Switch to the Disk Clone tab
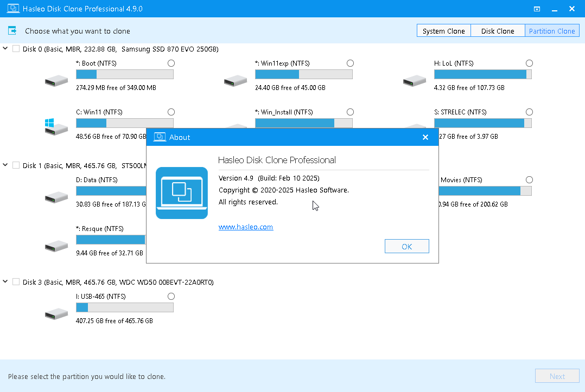 (498, 31)
